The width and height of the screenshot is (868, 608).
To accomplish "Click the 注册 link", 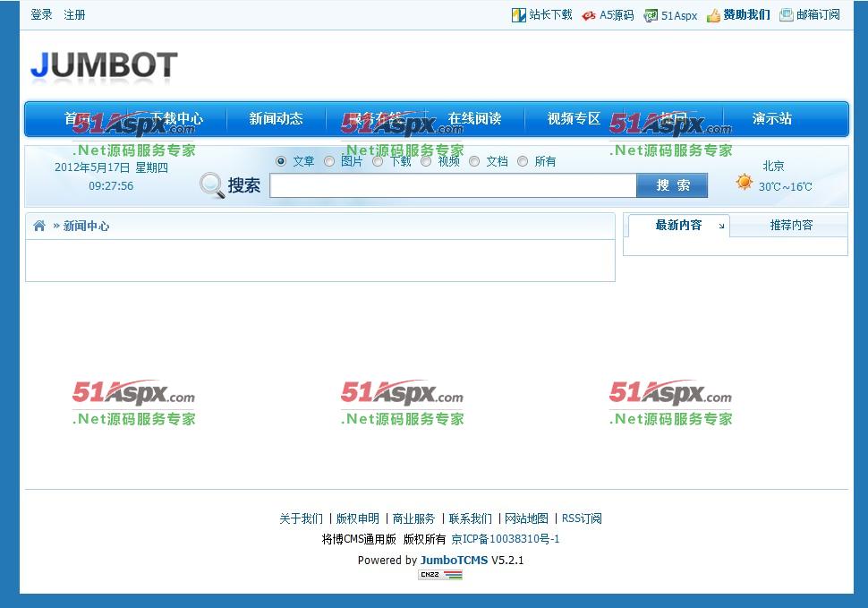I will pos(75,15).
